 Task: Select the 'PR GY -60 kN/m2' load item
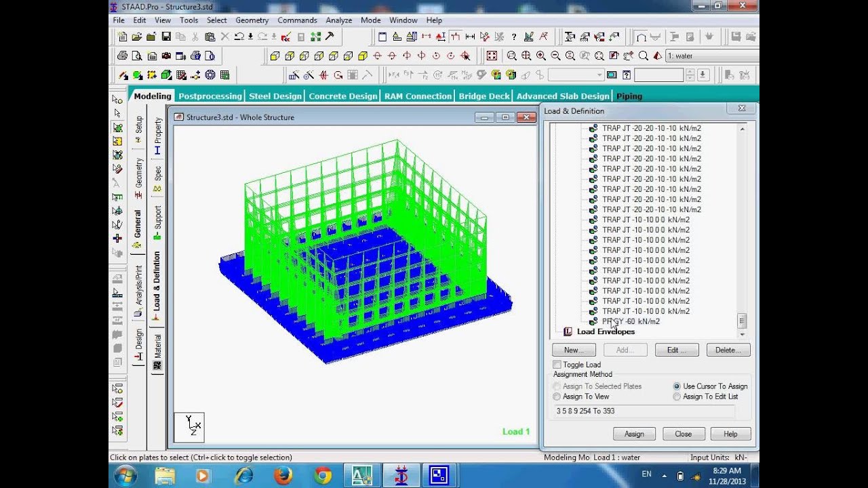631,321
